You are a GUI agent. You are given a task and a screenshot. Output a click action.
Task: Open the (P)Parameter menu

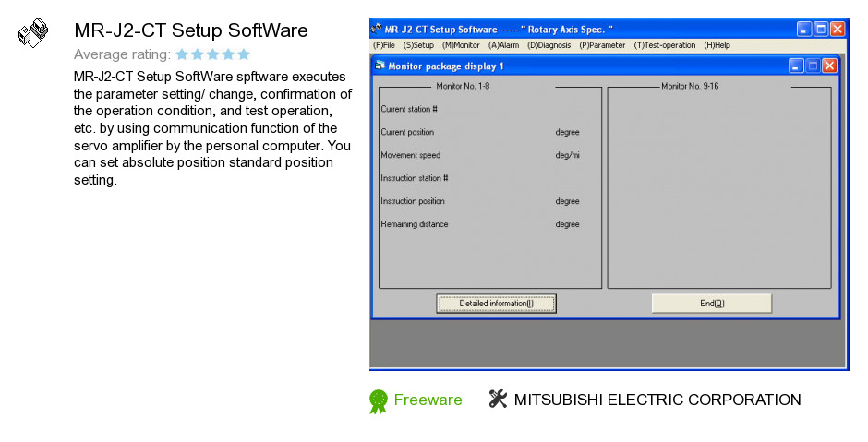(602, 45)
